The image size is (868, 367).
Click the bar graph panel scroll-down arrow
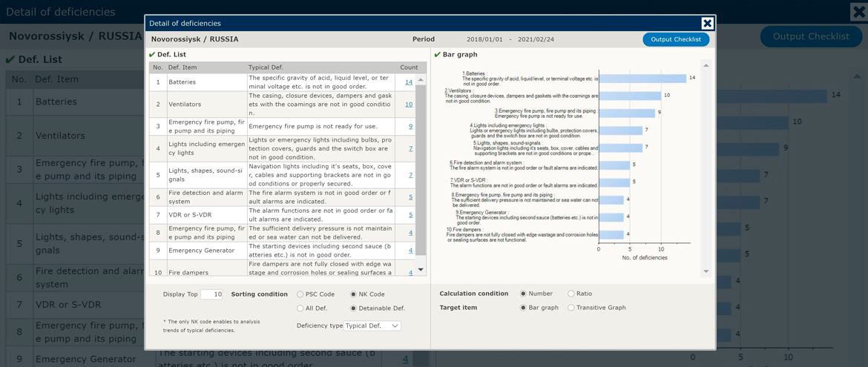(x=706, y=271)
